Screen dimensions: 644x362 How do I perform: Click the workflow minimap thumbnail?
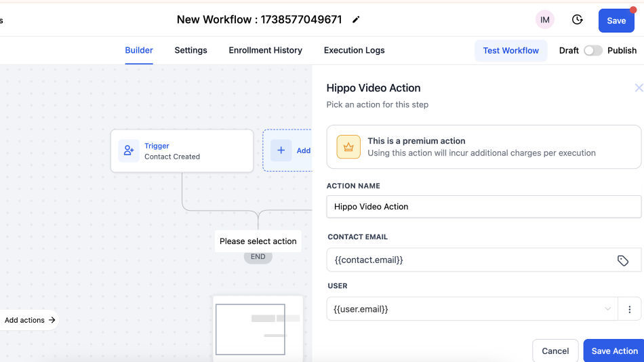tap(258, 329)
